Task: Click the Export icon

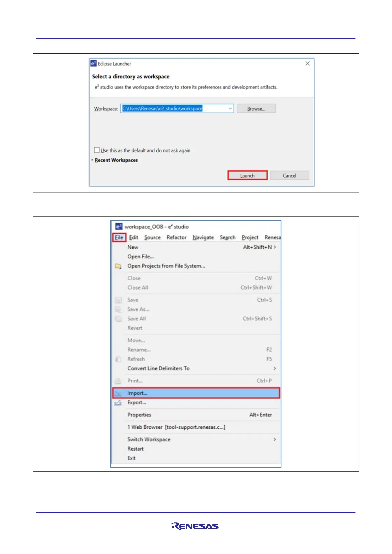Action: (118, 403)
